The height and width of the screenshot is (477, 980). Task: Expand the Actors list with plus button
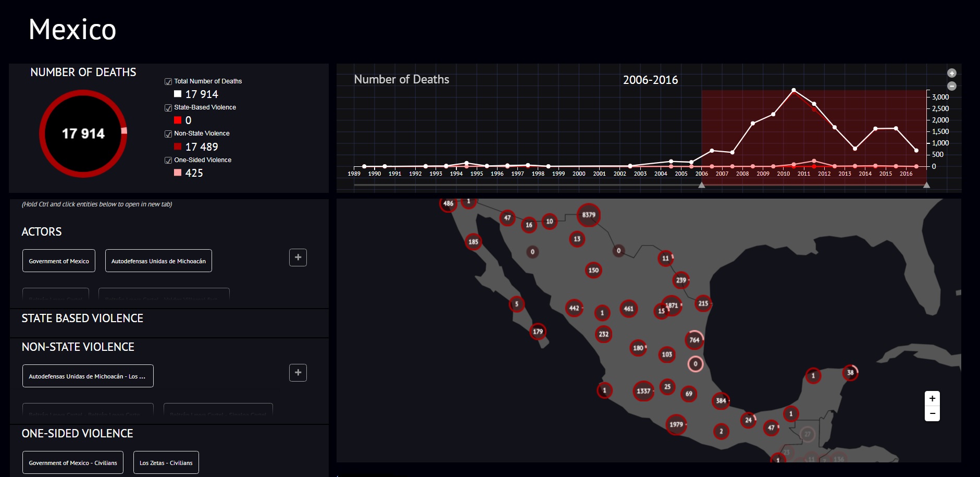tap(298, 258)
